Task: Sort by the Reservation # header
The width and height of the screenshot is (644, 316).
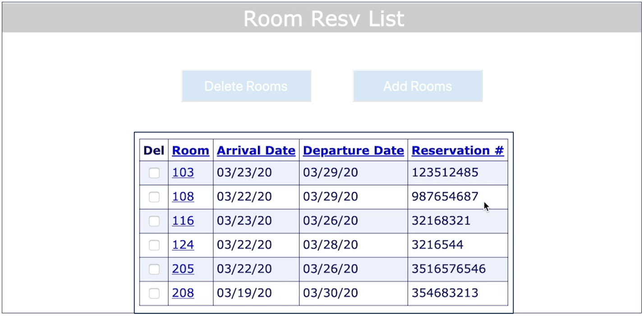Action: [x=458, y=151]
